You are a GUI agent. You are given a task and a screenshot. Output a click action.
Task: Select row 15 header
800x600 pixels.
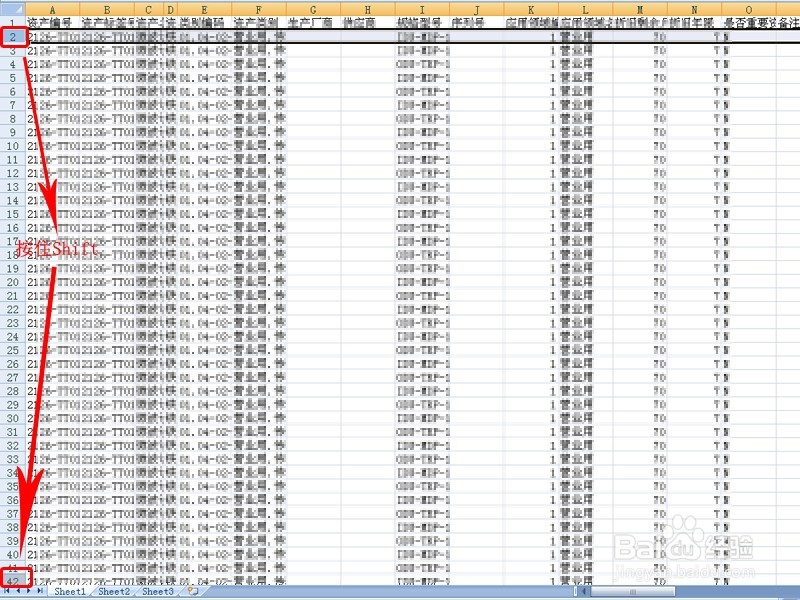pyautogui.click(x=12, y=214)
